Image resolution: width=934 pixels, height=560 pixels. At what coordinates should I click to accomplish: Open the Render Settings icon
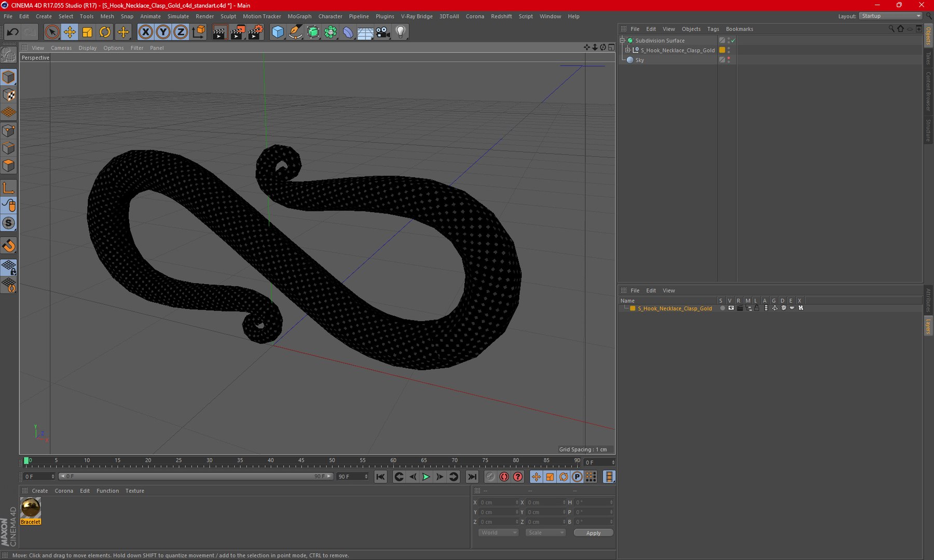[255, 32]
